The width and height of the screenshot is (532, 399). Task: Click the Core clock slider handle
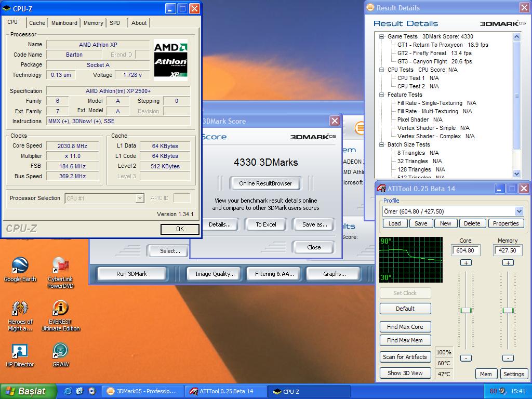[x=466, y=310]
